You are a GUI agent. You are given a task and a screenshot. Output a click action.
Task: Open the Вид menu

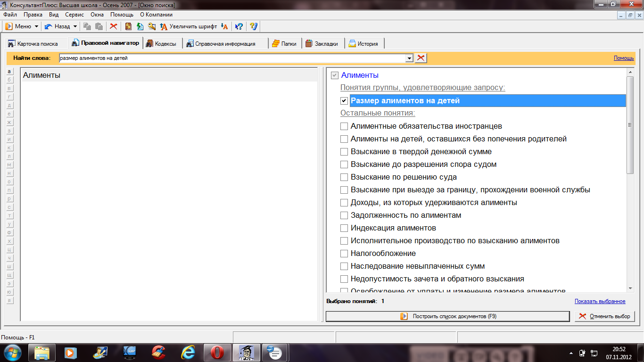54,15
